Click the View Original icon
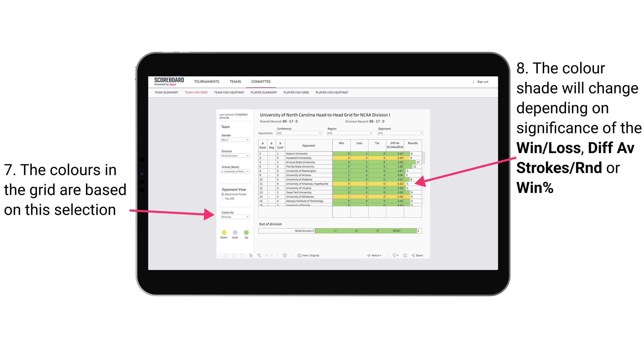 pyautogui.click(x=299, y=255)
